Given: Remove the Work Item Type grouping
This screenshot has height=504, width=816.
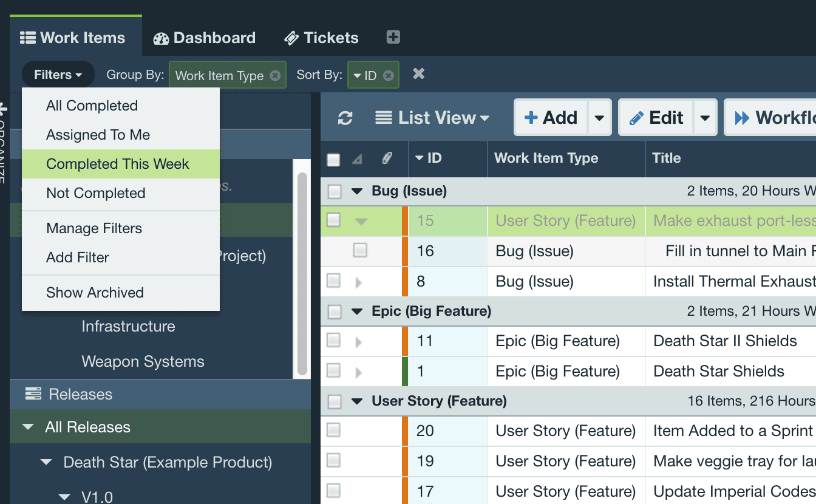Looking at the screenshot, I should (275, 76).
